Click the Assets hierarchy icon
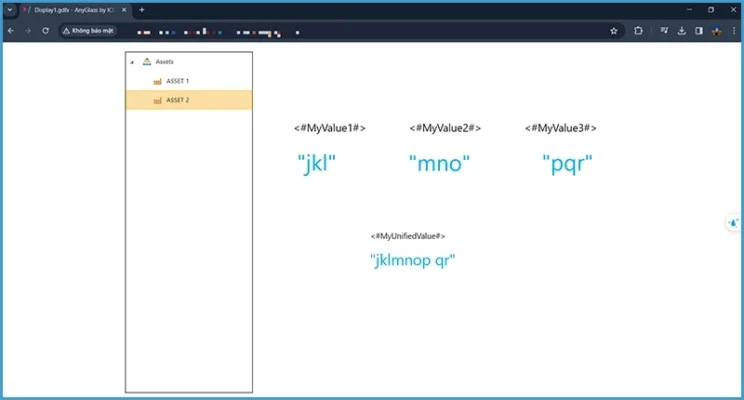 click(x=147, y=62)
